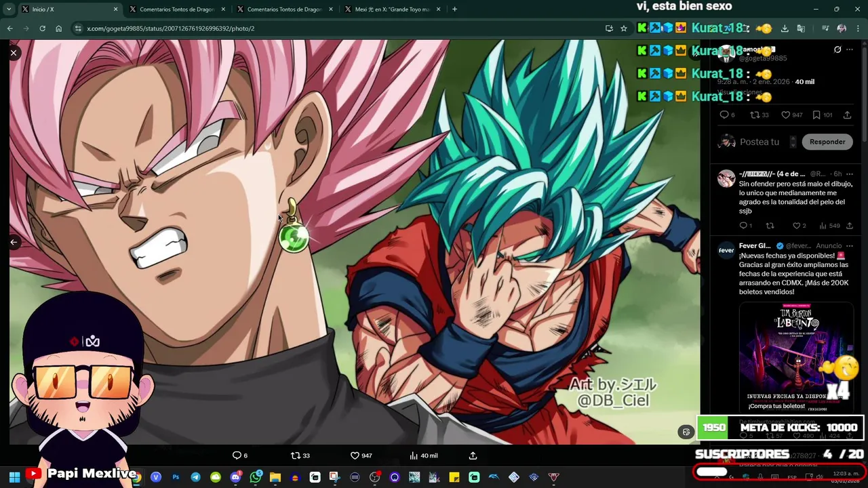The image size is (868, 488).
Task: Open the browser downloads icon
Action: (785, 28)
